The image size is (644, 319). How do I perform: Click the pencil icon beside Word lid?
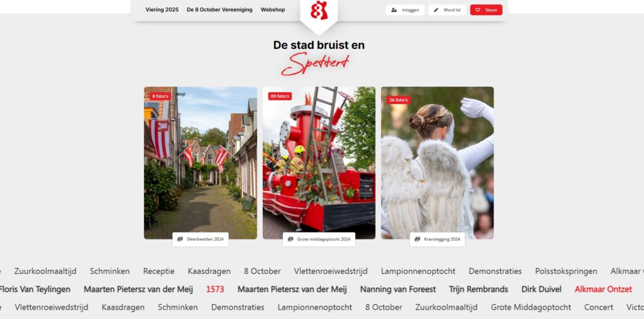436,10
